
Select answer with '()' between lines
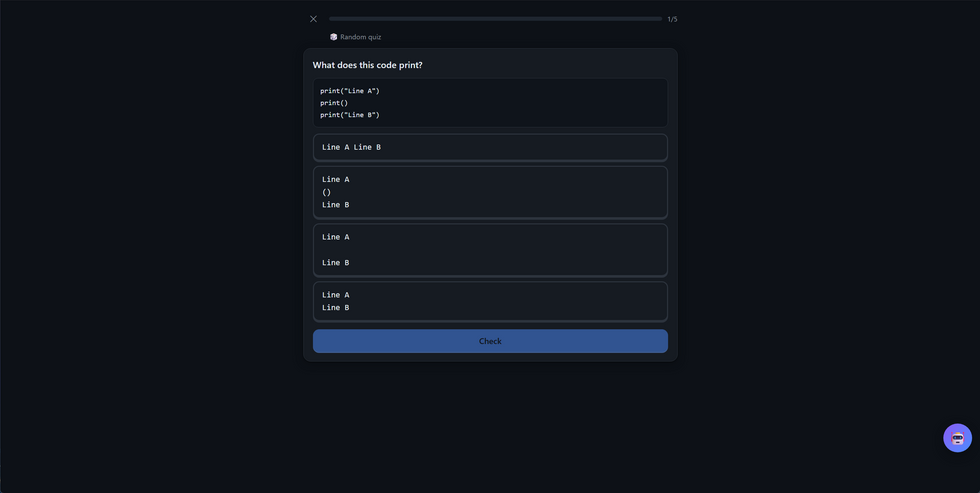click(490, 192)
